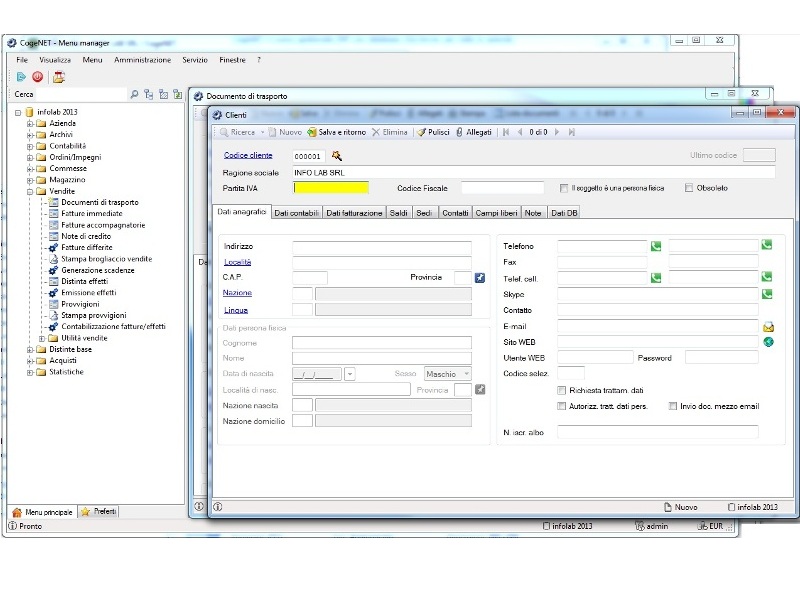The height and width of the screenshot is (600, 800).
Task: Click the Indirizzo input field
Action: (382, 246)
